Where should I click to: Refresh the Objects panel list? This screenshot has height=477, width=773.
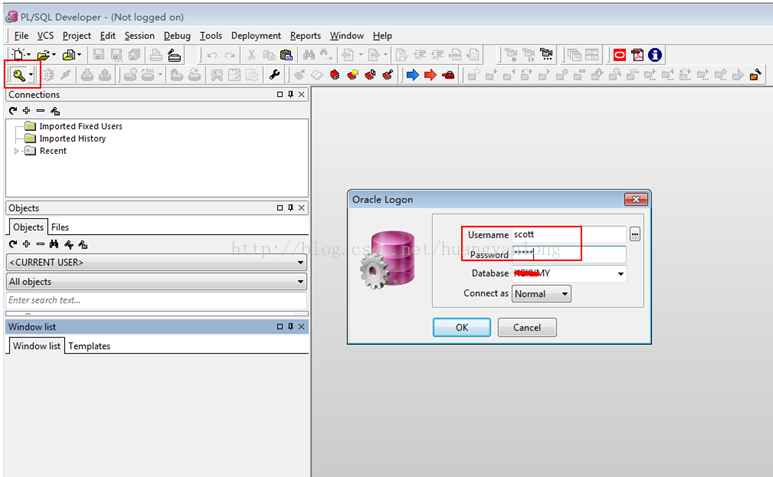(13, 244)
